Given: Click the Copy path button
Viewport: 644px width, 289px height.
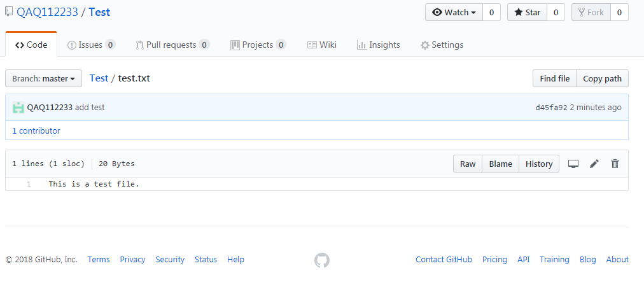Looking at the screenshot, I should pyautogui.click(x=602, y=78).
